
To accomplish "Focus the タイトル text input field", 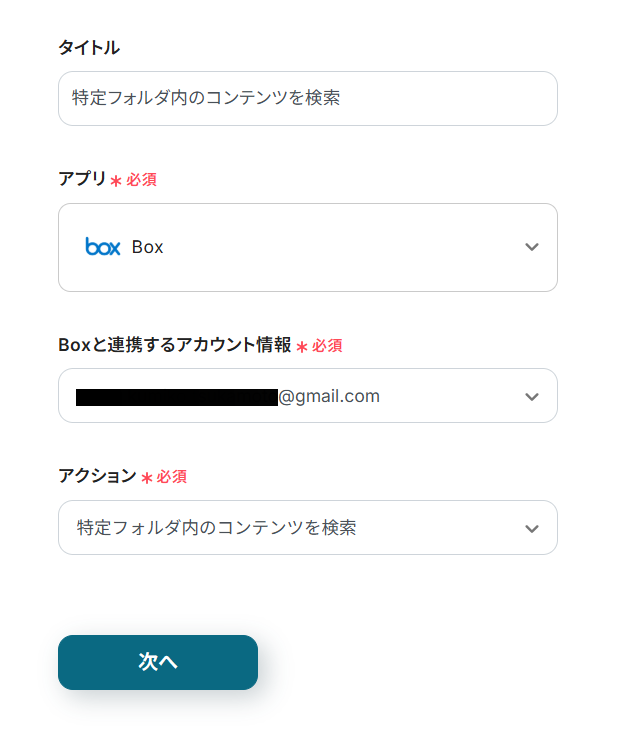I will (308, 98).
